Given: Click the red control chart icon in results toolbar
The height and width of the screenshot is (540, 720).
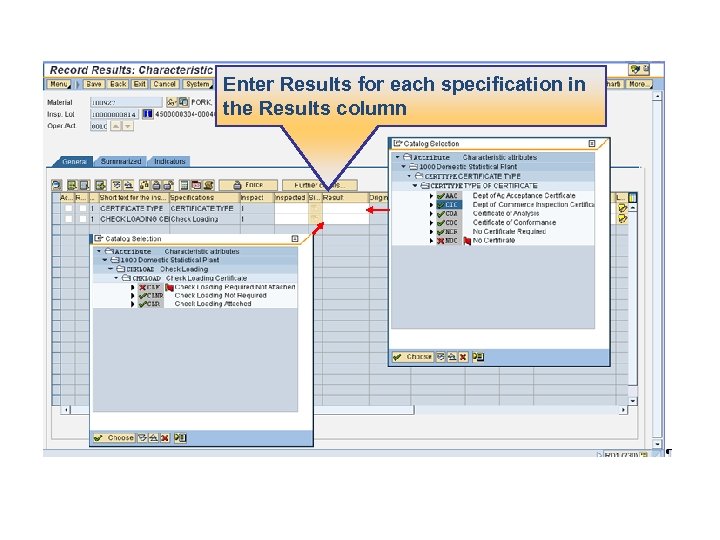Looking at the screenshot, I should click(x=197, y=185).
